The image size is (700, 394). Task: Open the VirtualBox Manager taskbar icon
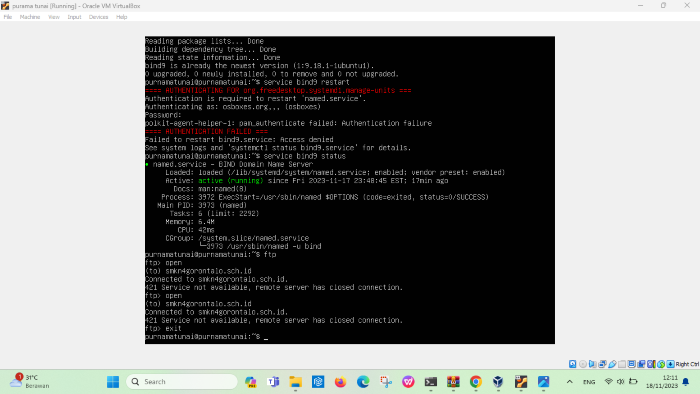click(498, 382)
